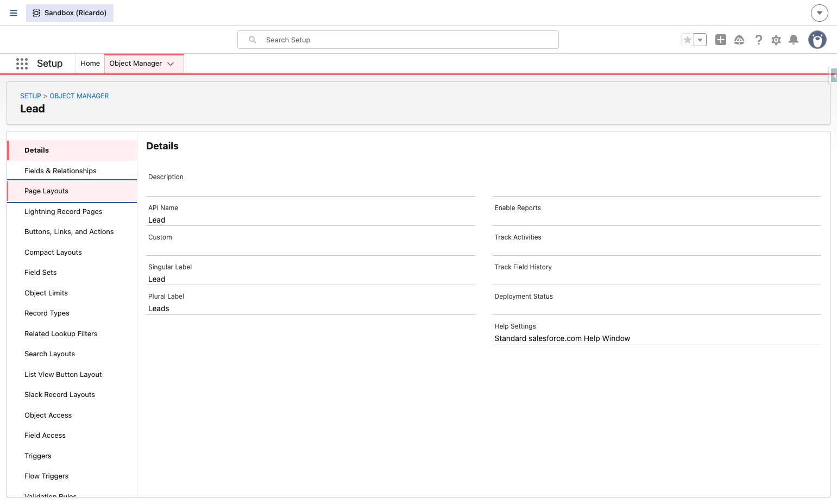
Task: Open the user avatar profile menu
Action: (x=817, y=40)
